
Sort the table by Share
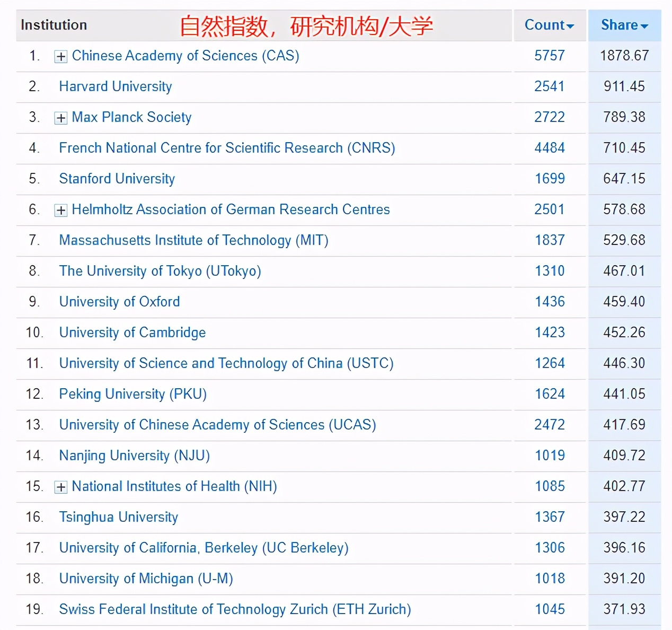pos(624,25)
